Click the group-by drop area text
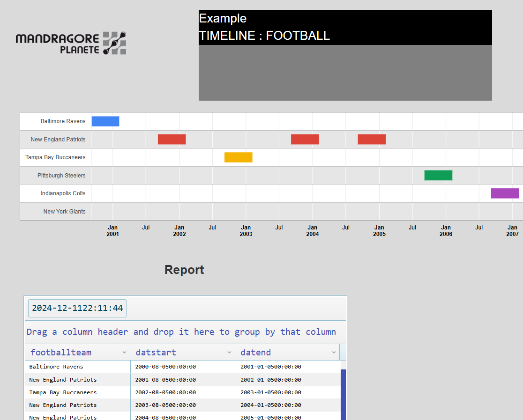 (181, 332)
